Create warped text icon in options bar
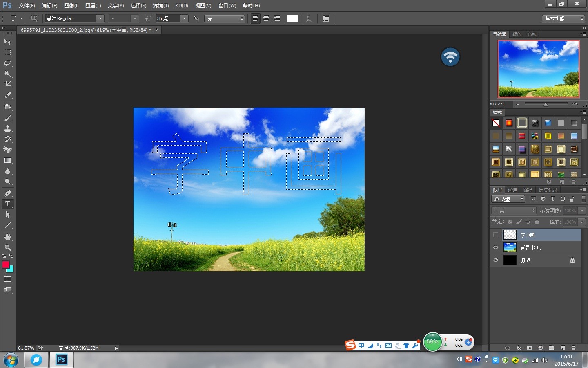Image resolution: width=588 pixels, height=368 pixels. (309, 18)
